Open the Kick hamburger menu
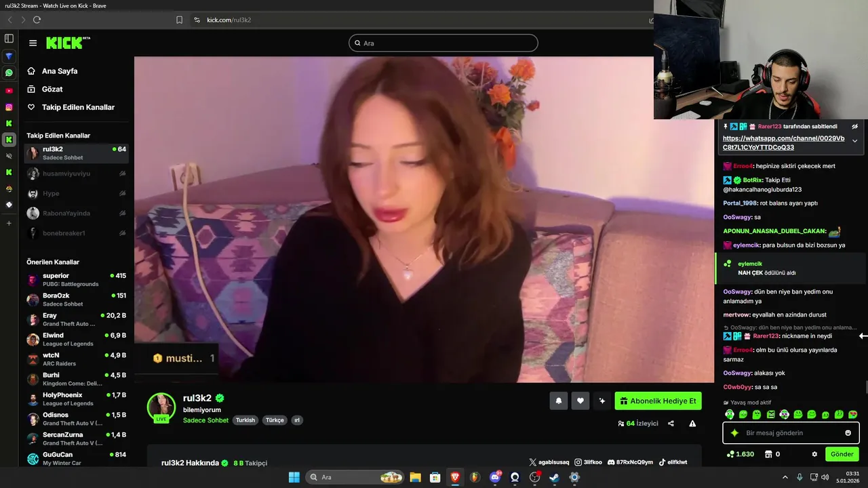The image size is (868, 488). [x=33, y=43]
